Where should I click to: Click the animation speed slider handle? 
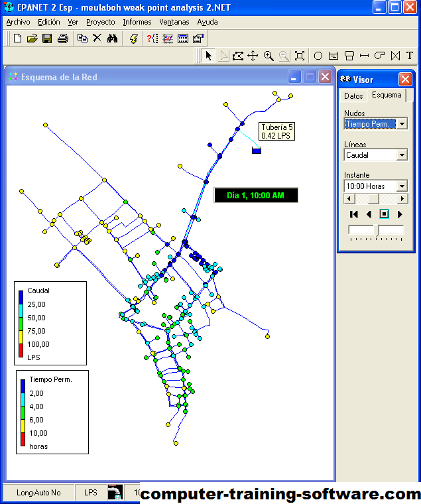376,230
